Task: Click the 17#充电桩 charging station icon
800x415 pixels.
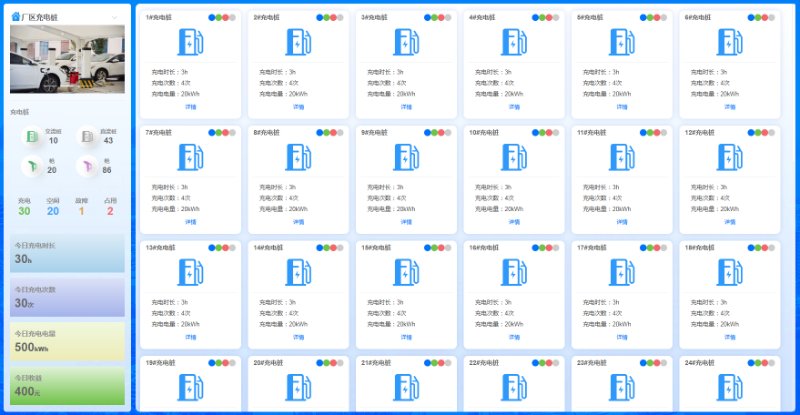Action: (621, 272)
